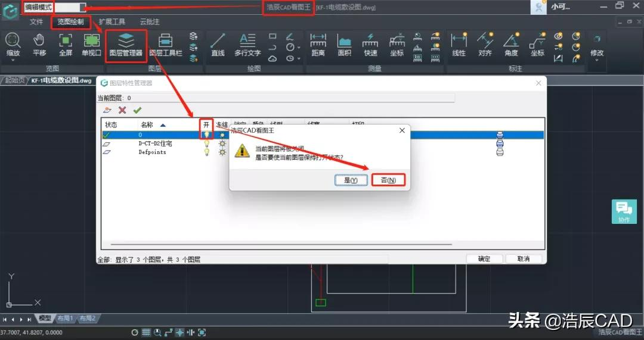Click green check set-current layer icon
Viewport: 644px width, 340px height.
[x=137, y=110]
